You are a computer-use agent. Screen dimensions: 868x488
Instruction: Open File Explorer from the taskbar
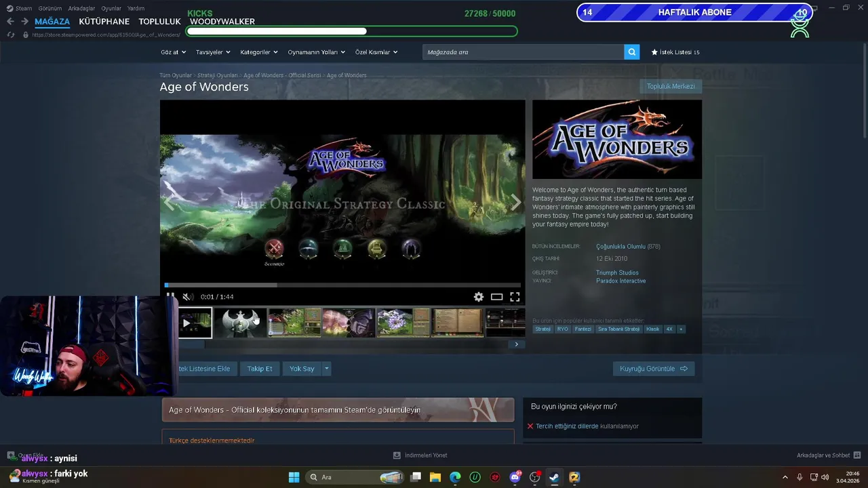tap(435, 477)
